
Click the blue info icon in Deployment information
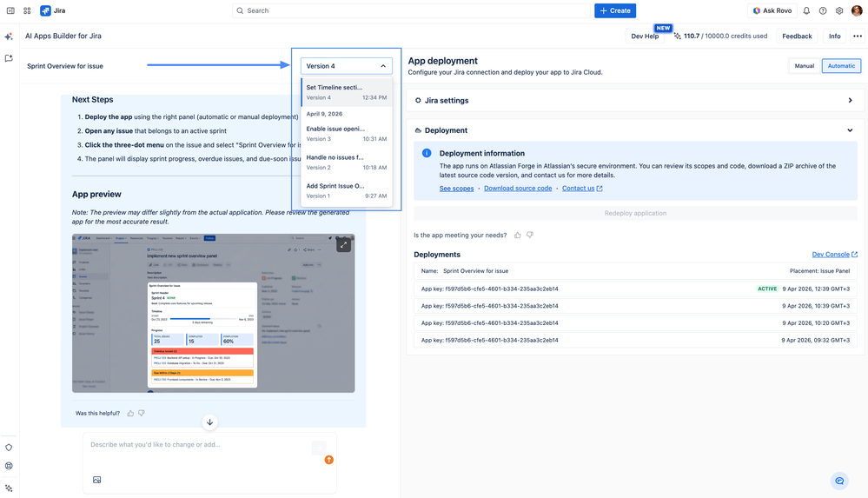[x=427, y=153]
